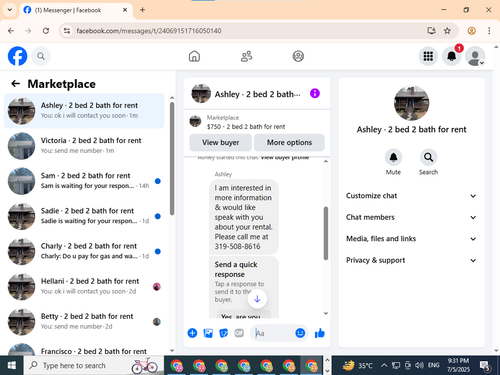Go back with the browser back arrow
Image resolution: width=500 pixels, height=375 pixels.
point(11,31)
